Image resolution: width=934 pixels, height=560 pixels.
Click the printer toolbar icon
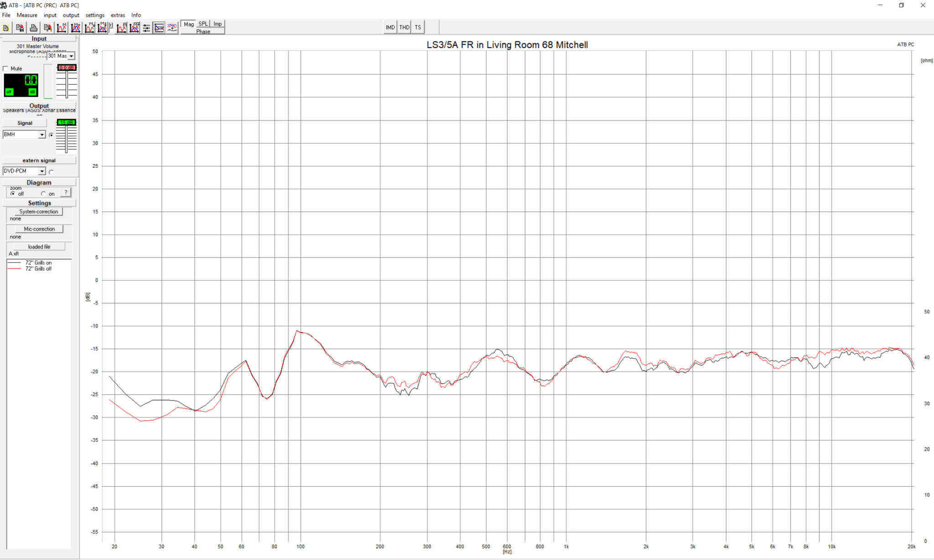point(33,28)
